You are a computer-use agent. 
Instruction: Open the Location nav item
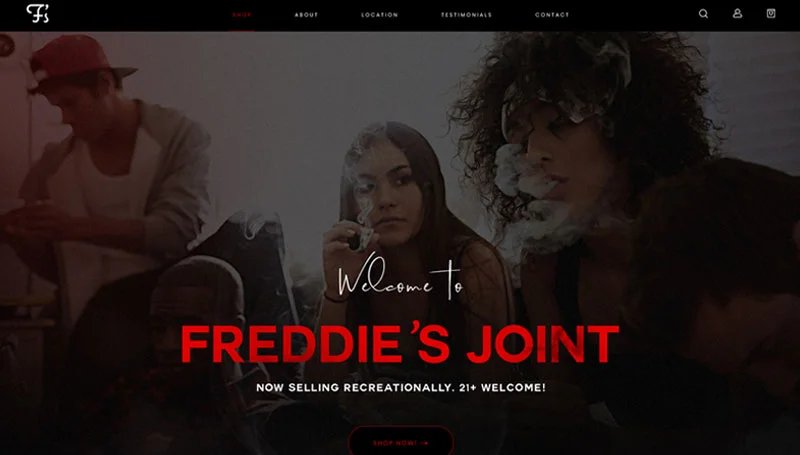pyautogui.click(x=380, y=15)
